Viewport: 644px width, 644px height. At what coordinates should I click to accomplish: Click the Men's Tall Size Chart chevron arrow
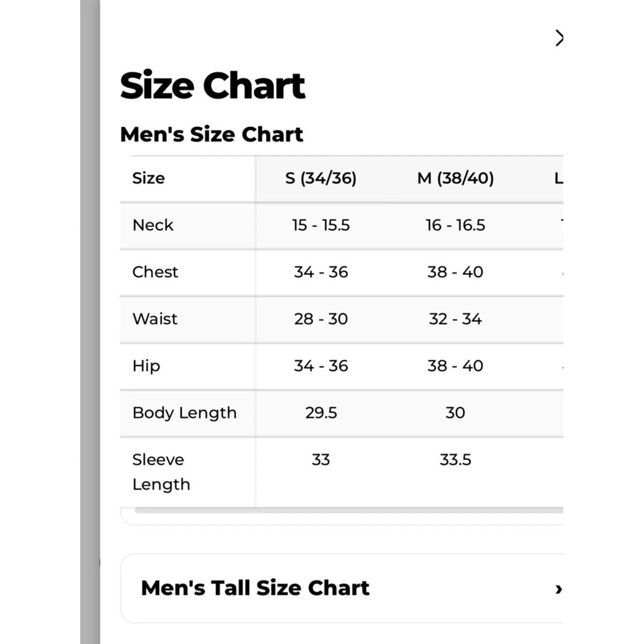click(558, 589)
